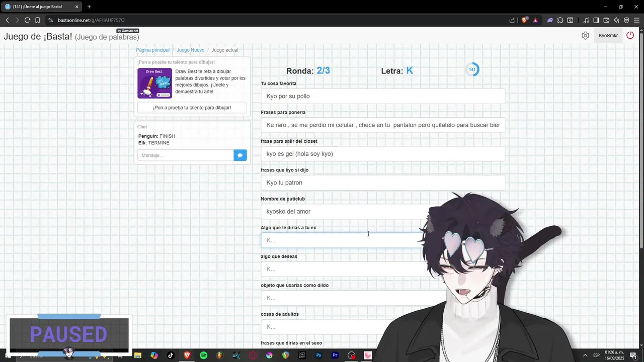644x362 pixels.
Task: Show hidden system tray icons chevron
Action: tap(585, 355)
